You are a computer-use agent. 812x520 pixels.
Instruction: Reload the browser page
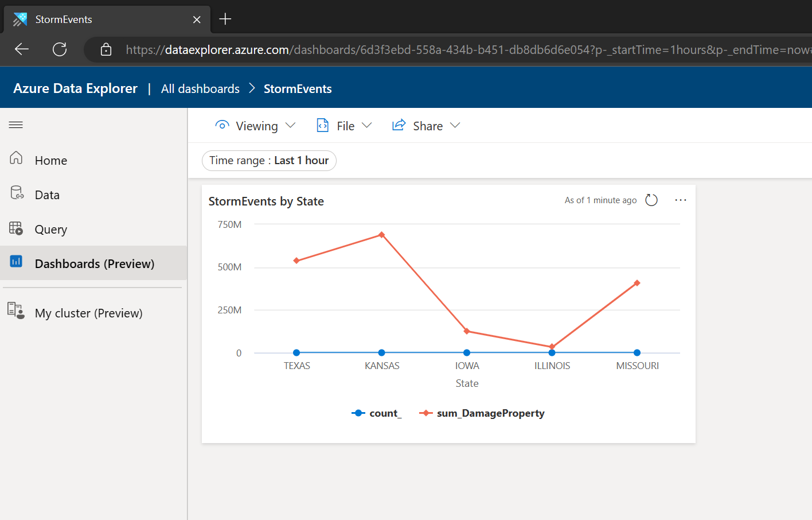coord(60,49)
